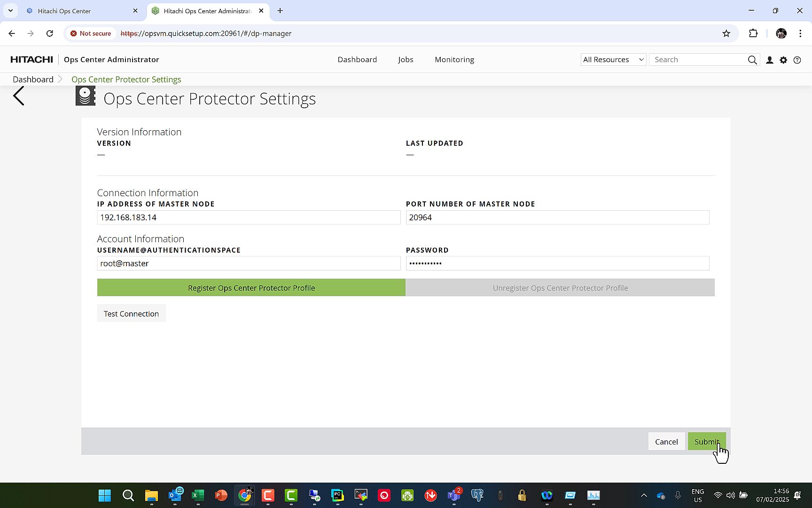Open a new browser tab
This screenshot has height=508, width=812.
pyautogui.click(x=280, y=11)
